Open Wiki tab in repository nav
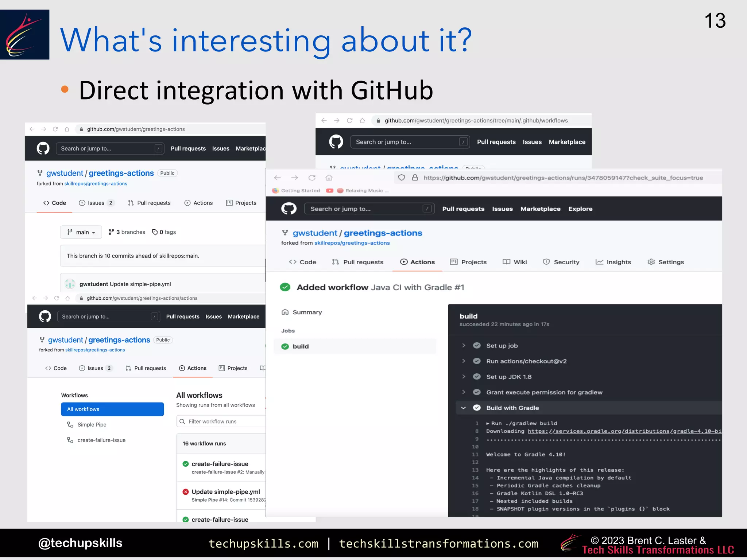 [x=515, y=262]
